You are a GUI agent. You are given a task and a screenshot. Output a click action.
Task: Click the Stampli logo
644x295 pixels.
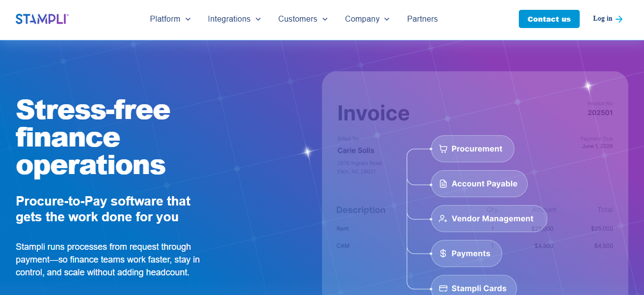(42, 19)
